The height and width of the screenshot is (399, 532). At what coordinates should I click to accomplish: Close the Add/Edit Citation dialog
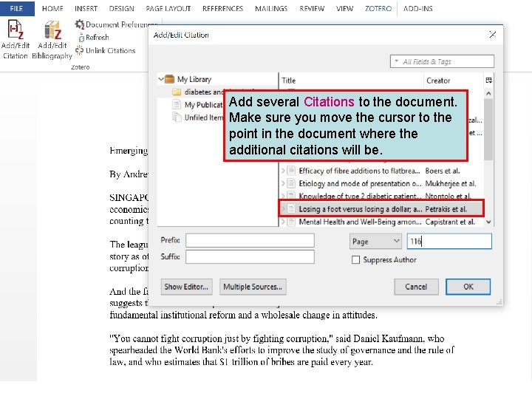pos(493,35)
